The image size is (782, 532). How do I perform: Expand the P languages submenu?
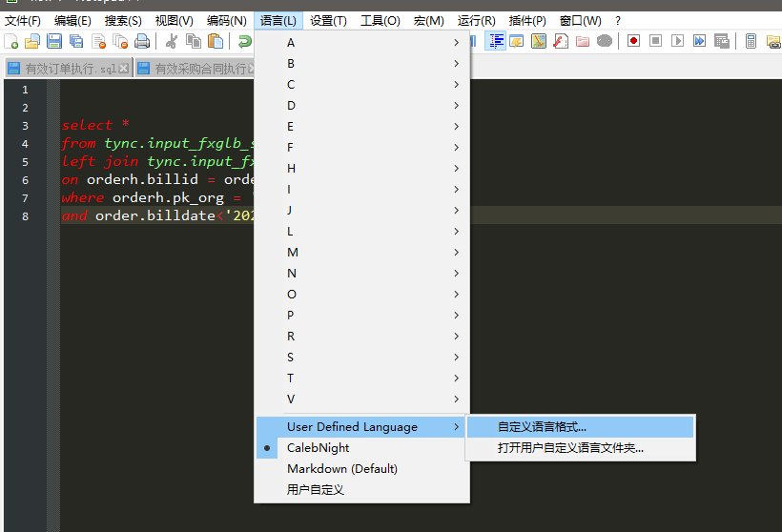tap(362, 316)
